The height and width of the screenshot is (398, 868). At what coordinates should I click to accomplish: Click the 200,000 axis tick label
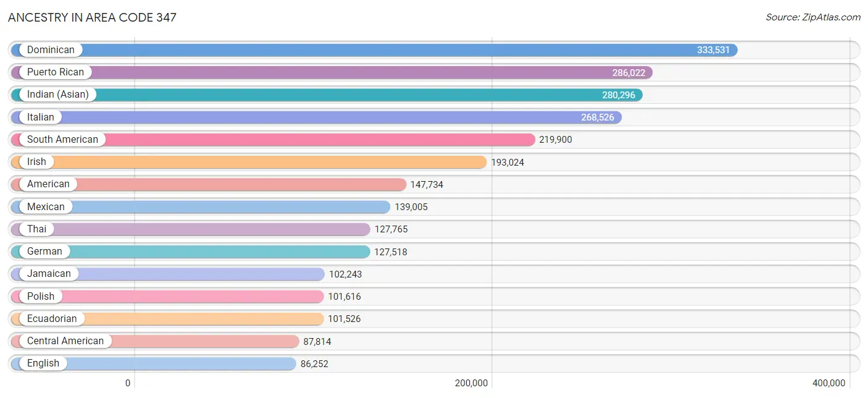(x=471, y=383)
